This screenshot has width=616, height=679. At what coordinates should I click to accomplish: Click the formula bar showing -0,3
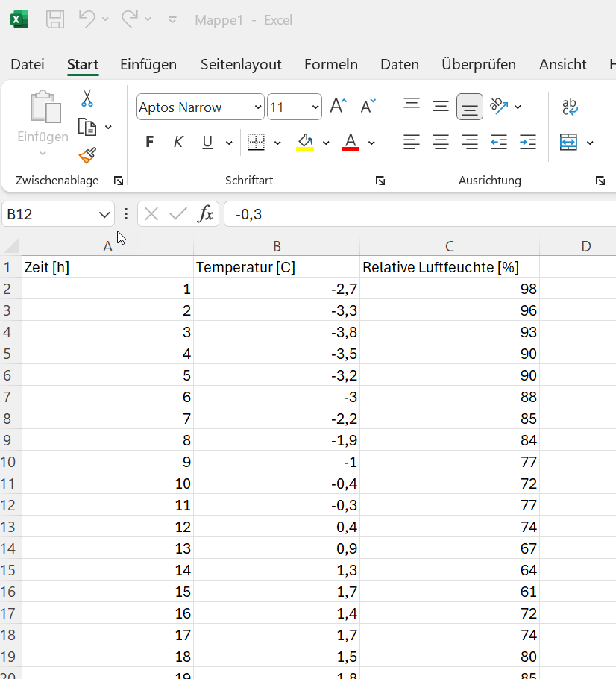[420, 214]
